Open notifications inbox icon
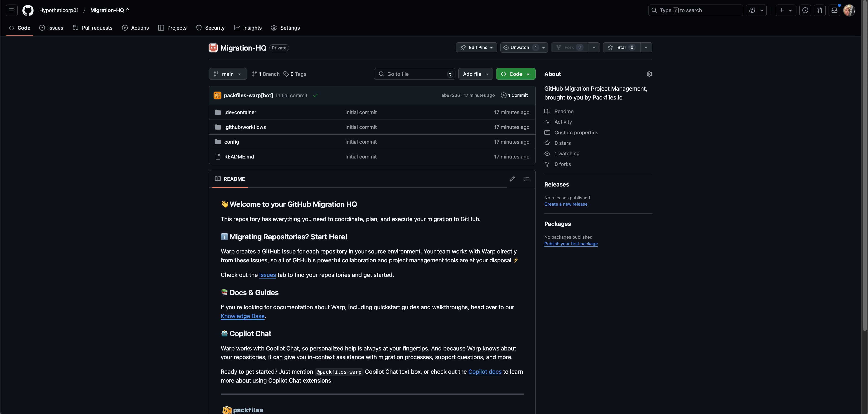868x414 pixels. tap(834, 10)
